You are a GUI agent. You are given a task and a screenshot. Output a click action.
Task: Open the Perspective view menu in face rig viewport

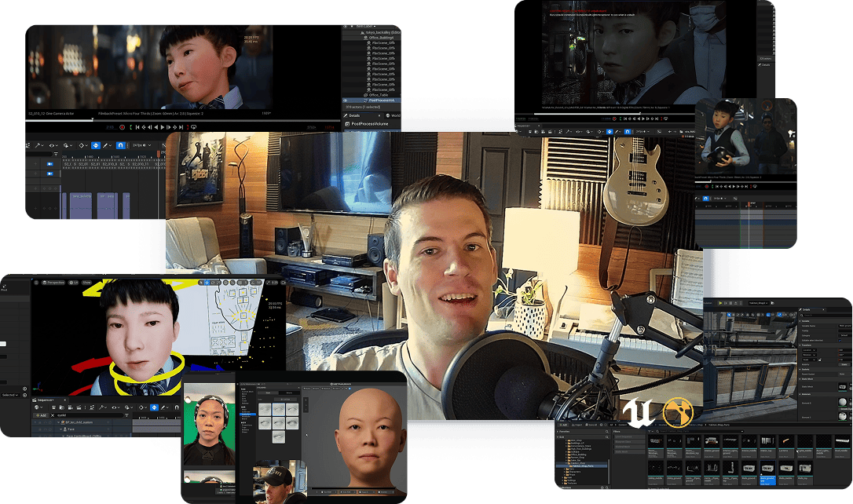[53, 282]
